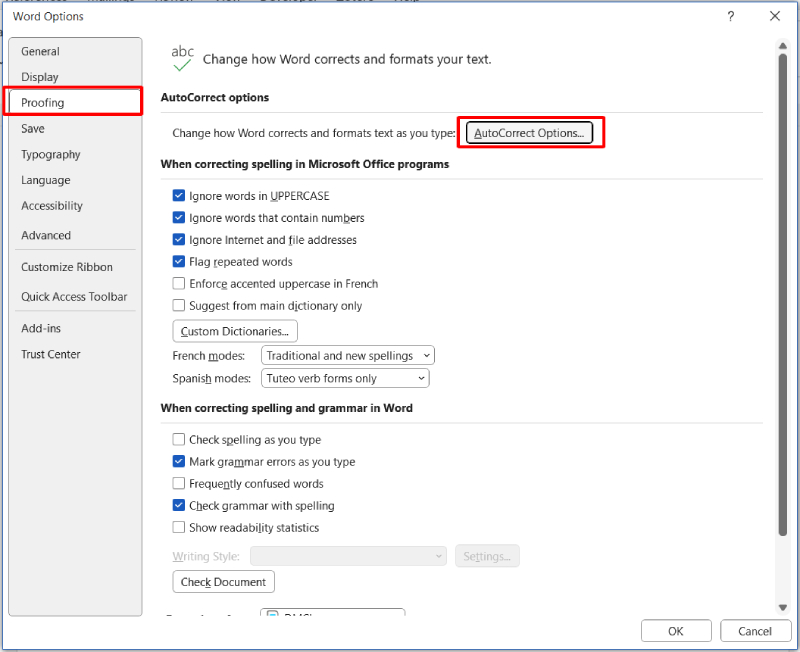800x652 pixels.
Task: Switch to the Display category
Action: pyautogui.click(x=40, y=77)
